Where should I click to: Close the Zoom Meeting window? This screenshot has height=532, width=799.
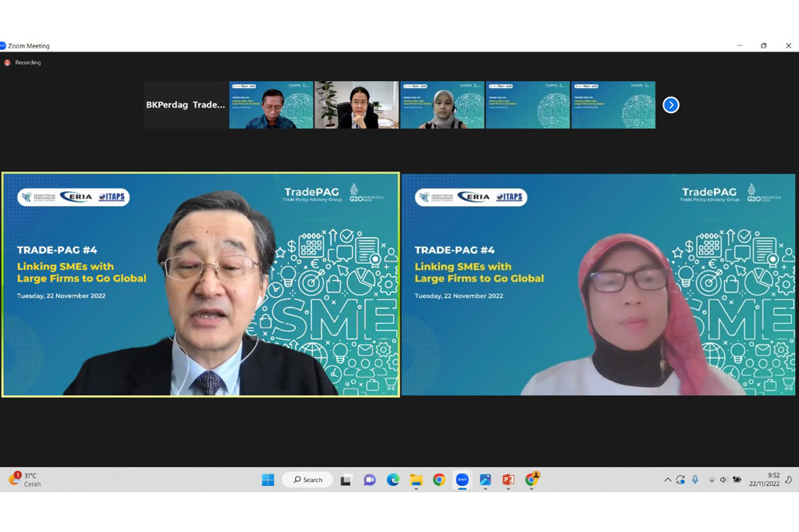[788, 46]
